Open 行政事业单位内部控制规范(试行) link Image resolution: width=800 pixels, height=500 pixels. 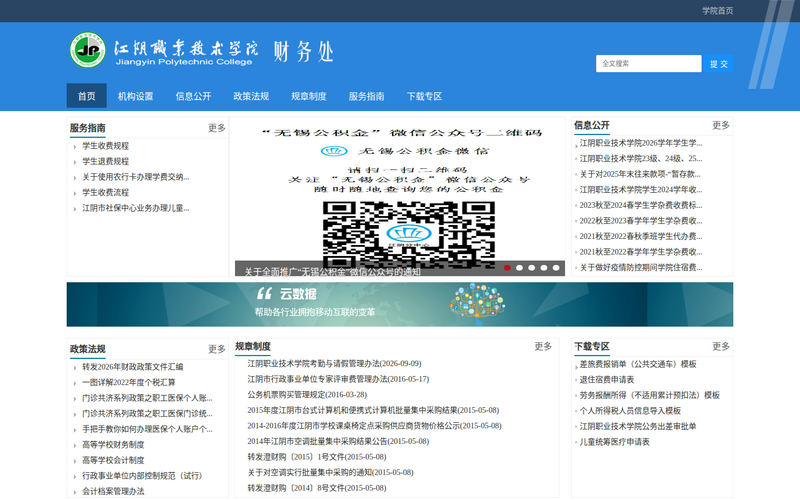coord(142,476)
